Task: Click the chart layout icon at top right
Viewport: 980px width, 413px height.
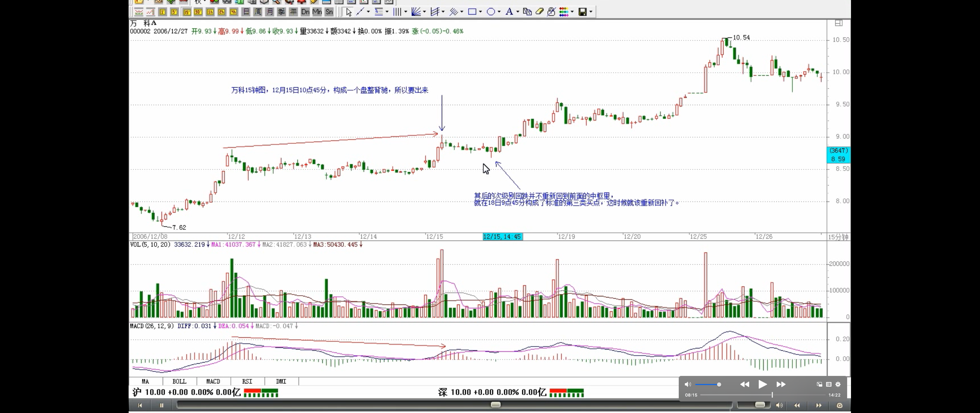Action: tap(839, 23)
